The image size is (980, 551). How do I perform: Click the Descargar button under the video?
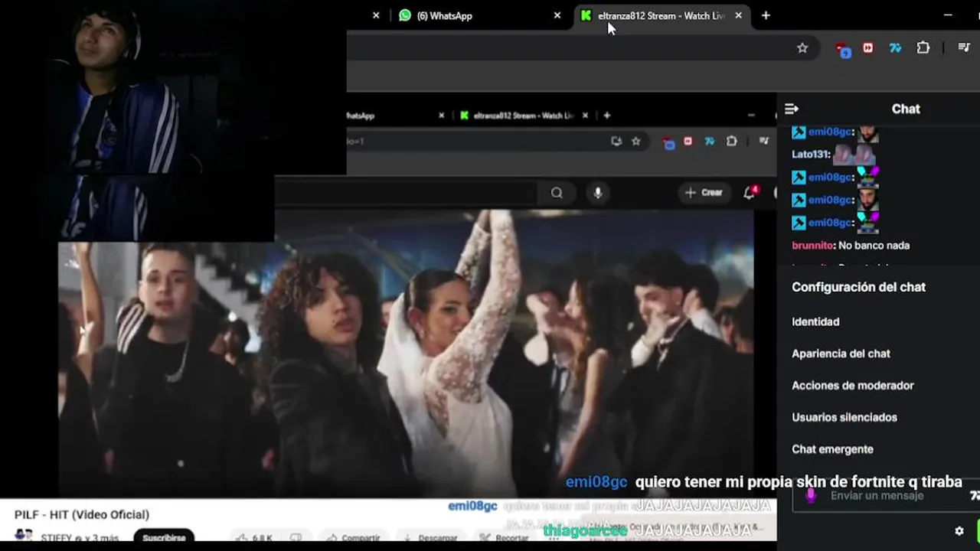point(432,538)
